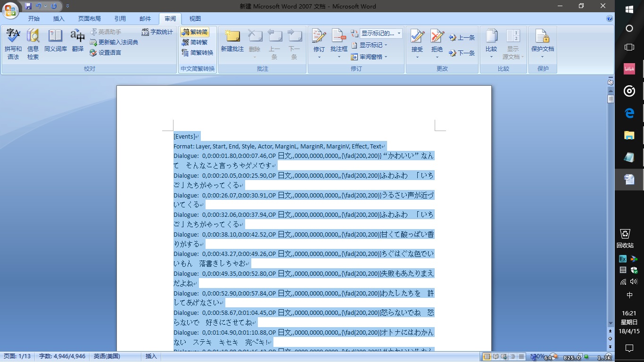Toggle the ruler button above scrollbar

[x=611, y=82]
